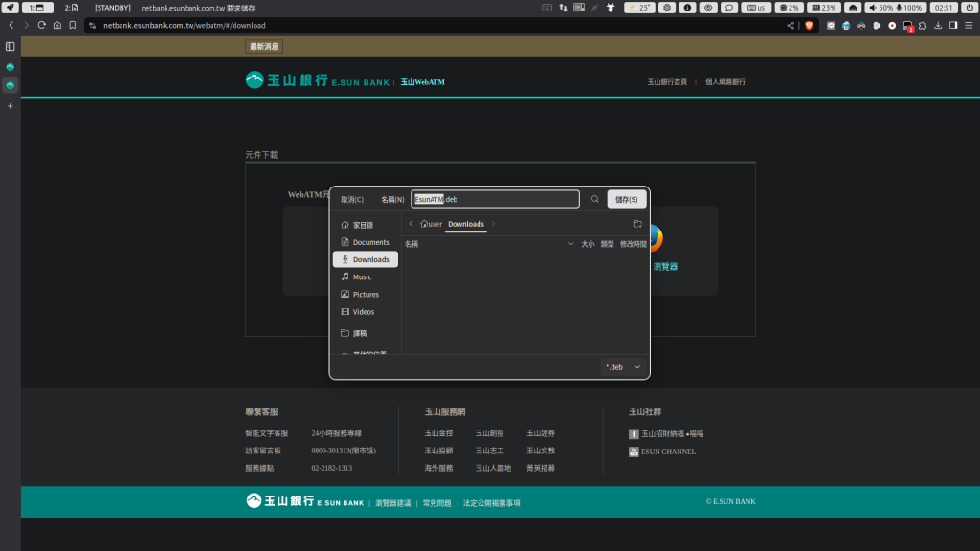Sort by 類型 column header
This screenshot has width=980, height=551.
[607, 244]
